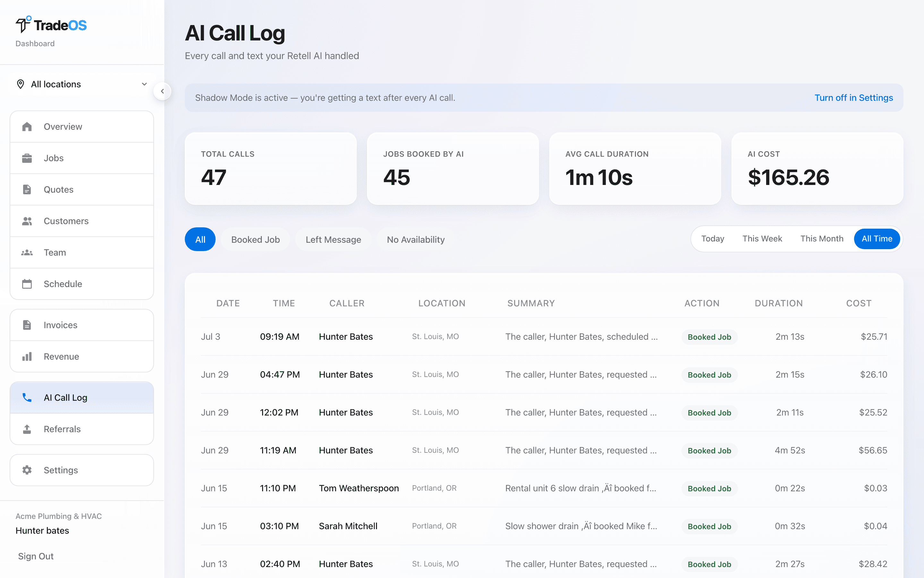Select the All Time range
Viewport: 924px width, 578px height.
[877, 239]
